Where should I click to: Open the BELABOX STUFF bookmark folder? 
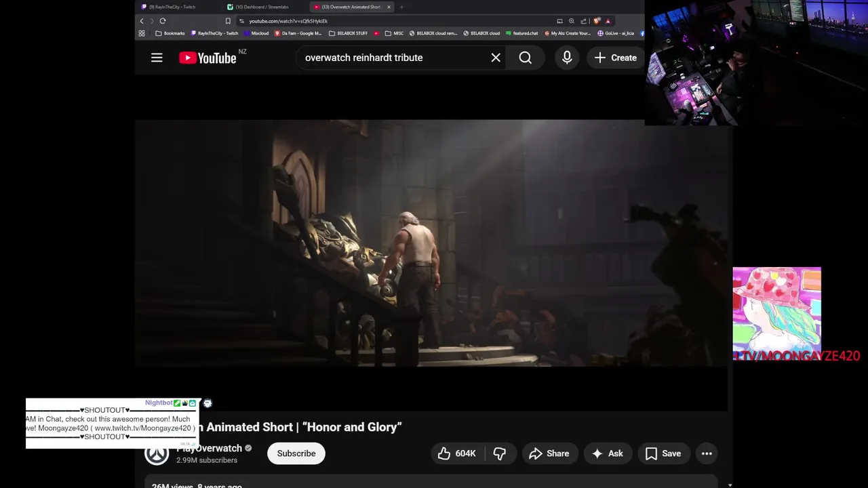coord(349,33)
